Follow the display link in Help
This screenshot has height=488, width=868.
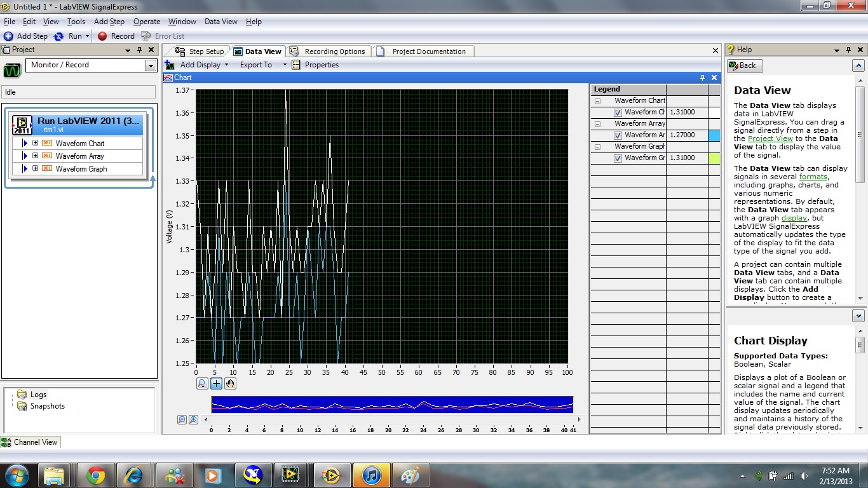point(794,218)
